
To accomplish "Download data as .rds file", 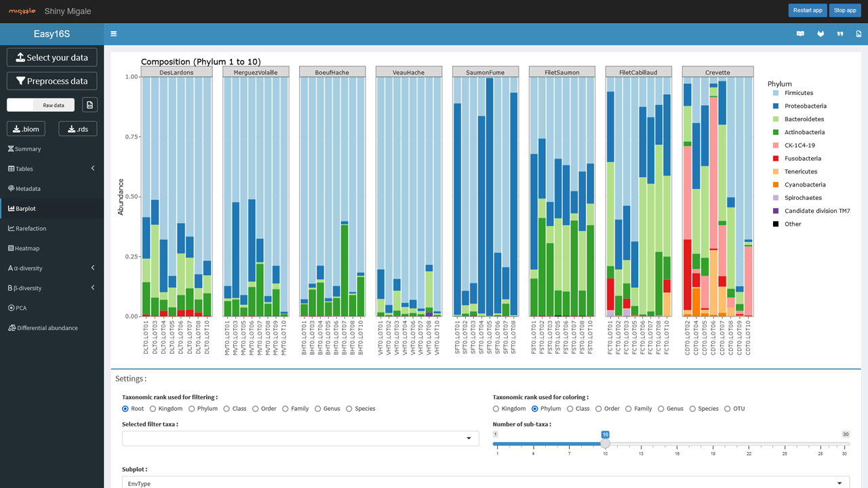I will (x=78, y=129).
